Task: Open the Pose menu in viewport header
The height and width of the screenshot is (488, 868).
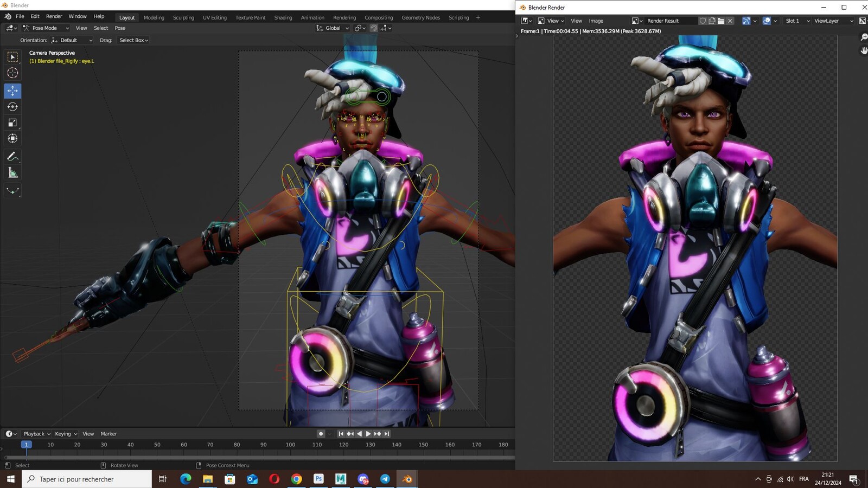Action: click(x=120, y=28)
